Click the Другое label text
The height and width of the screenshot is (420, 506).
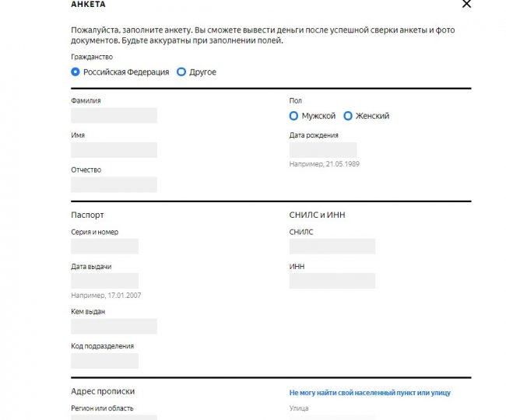(202, 72)
